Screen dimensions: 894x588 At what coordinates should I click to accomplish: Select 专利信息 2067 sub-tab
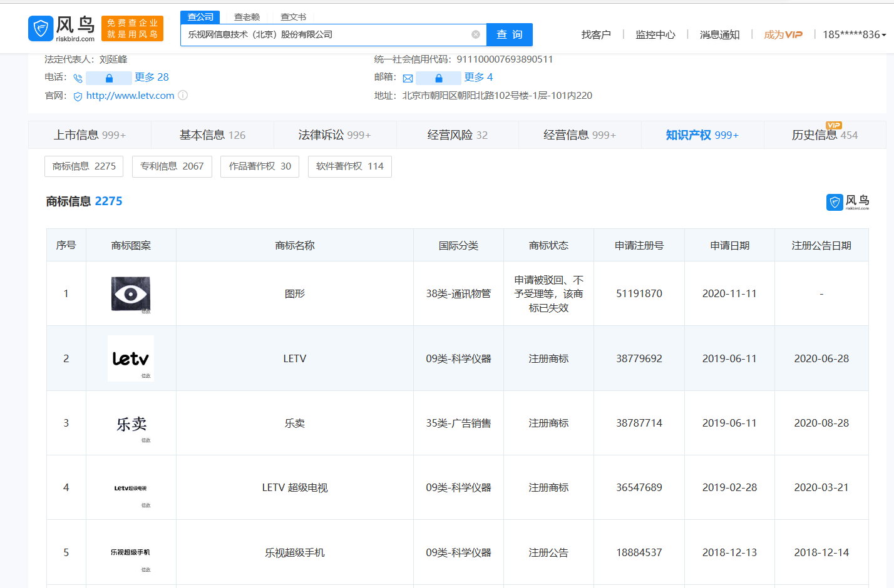click(x=172, y=166)
